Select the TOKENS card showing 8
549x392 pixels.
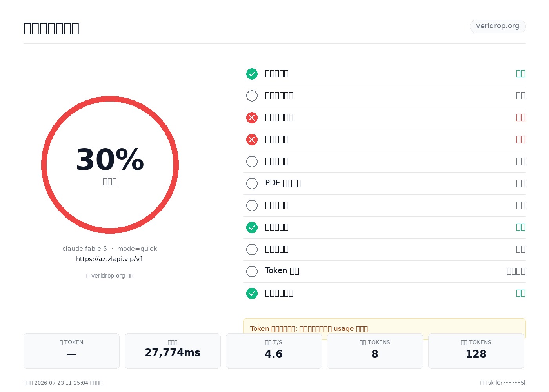click(375, 351)
